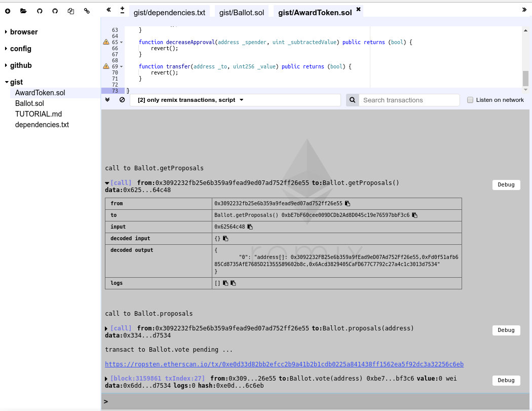Click the font size plus/minus icon

[123, 10]
